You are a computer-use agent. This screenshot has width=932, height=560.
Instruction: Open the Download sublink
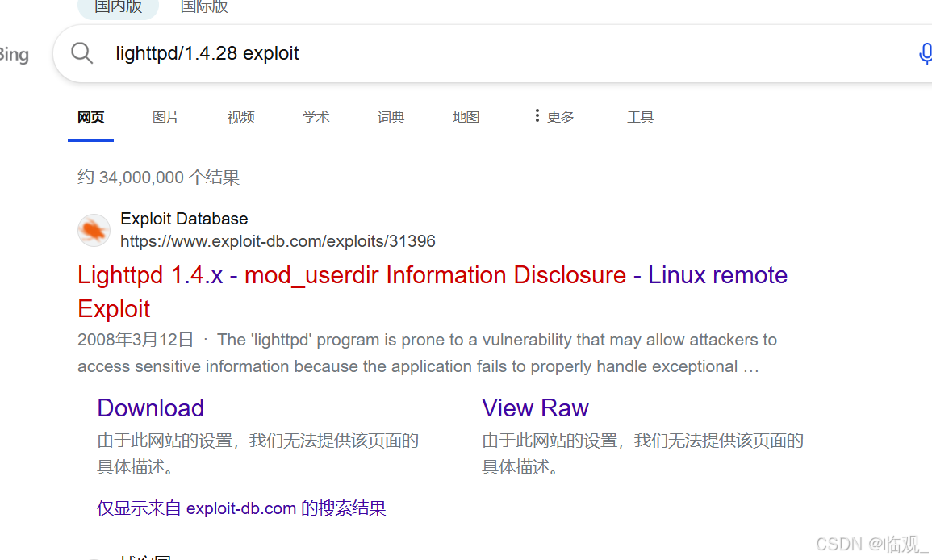click(150, 407)
